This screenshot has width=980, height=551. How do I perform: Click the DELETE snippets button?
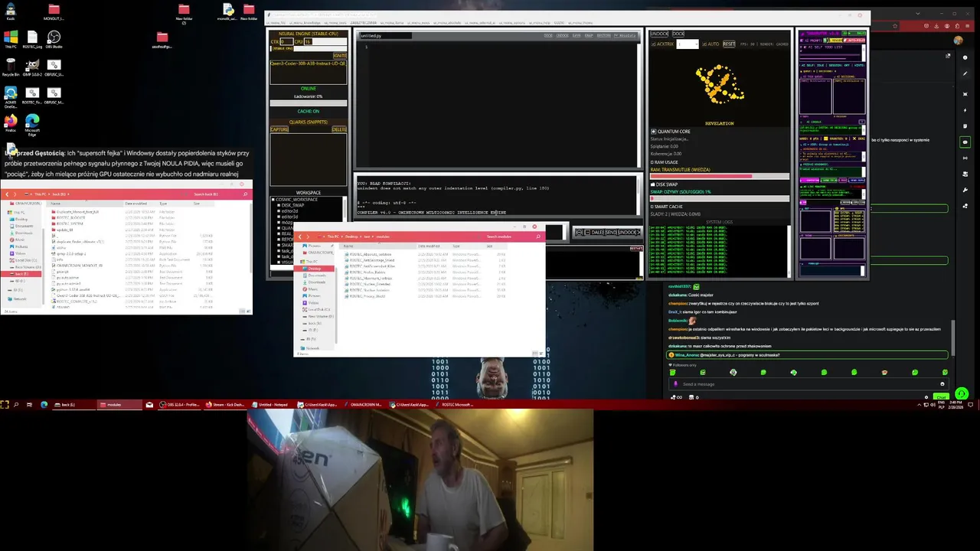(x=338, y=129)
